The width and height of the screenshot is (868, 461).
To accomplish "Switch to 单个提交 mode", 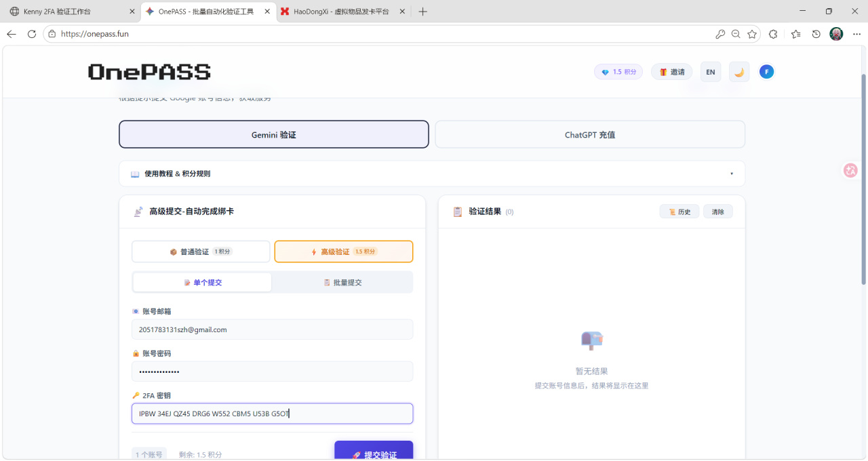I will click(203, 283).
